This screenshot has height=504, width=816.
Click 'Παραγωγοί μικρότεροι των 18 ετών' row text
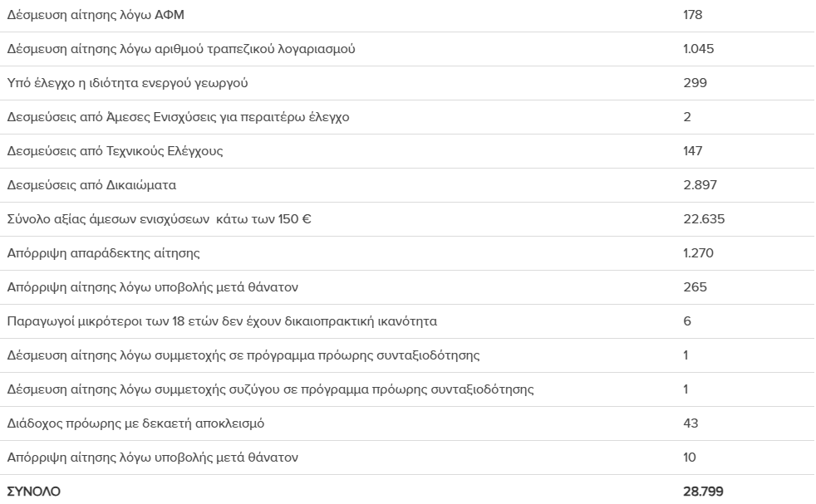(x=222, y=321)
